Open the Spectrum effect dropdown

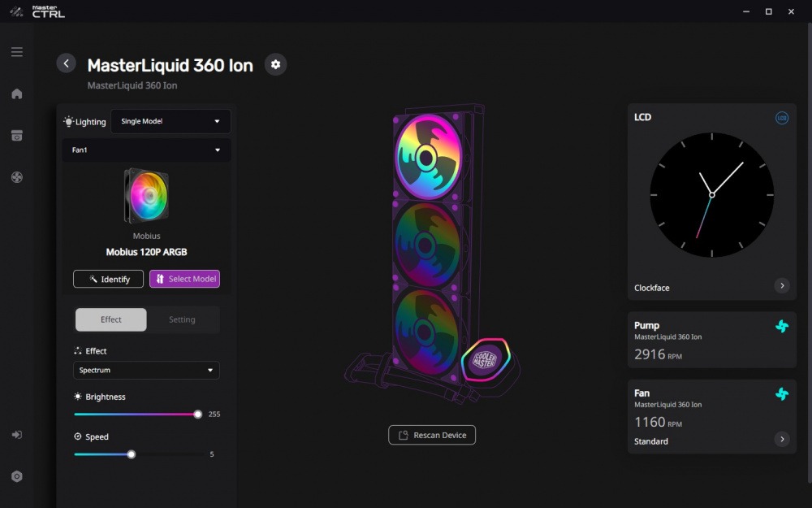pos(146,370)
